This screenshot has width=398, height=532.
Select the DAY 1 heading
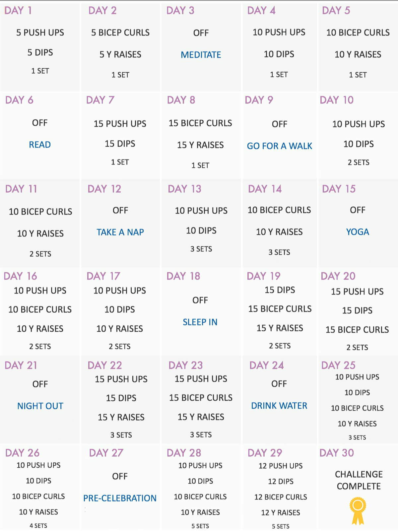[x=18, y=11]
